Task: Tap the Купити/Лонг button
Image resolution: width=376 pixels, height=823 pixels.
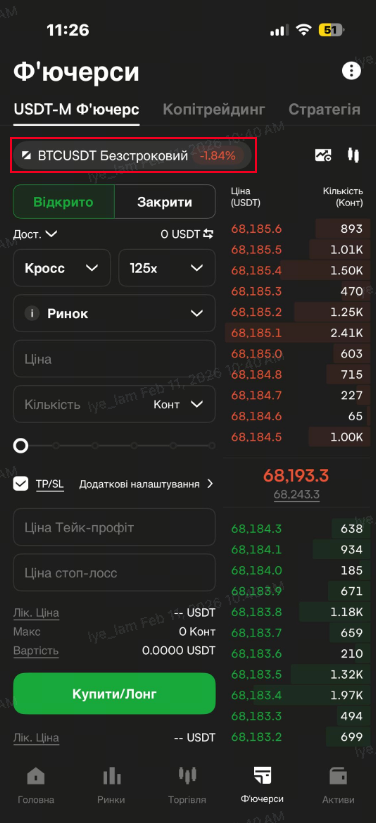Action: pyautogui.click(x=114, y=693)
